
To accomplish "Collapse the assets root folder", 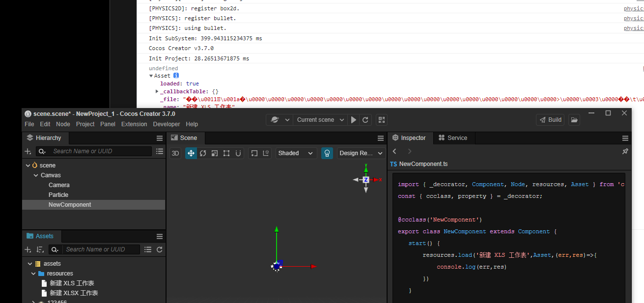I will [30, 264].
